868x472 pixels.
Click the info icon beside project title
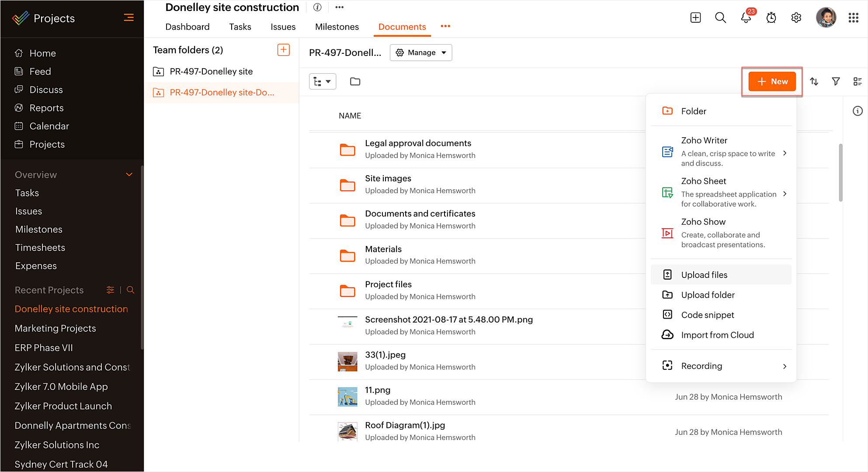pos(318,7)
